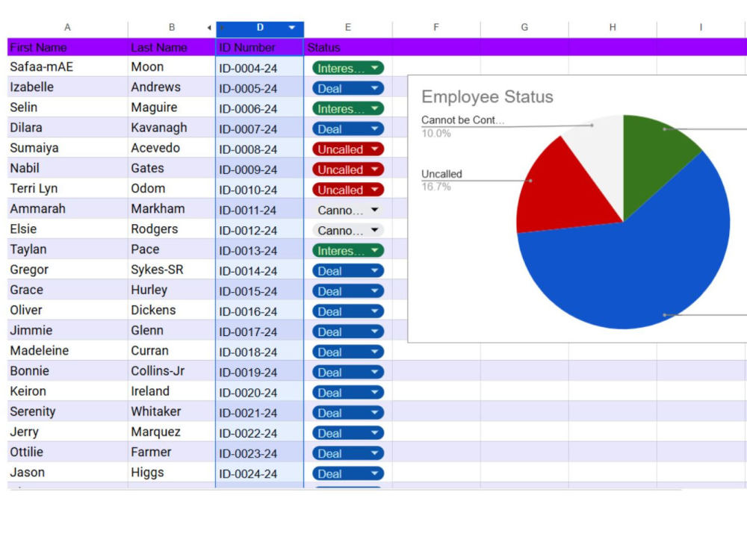Screen dimensions: 747x560
Task: Select the Employee Status chart title
Action: point(487,96)
